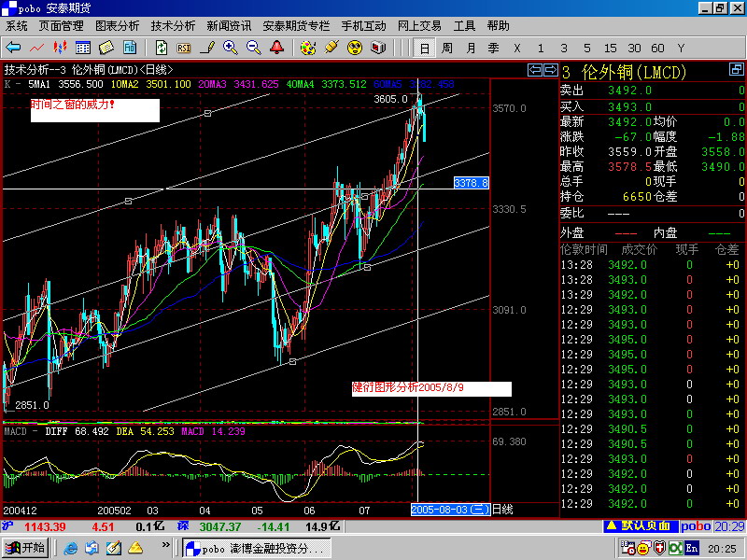Click the 健衍图形分析2005/8/9 annotation label
747x560 pixels.
pyautogui.click(x=431, y=388)
